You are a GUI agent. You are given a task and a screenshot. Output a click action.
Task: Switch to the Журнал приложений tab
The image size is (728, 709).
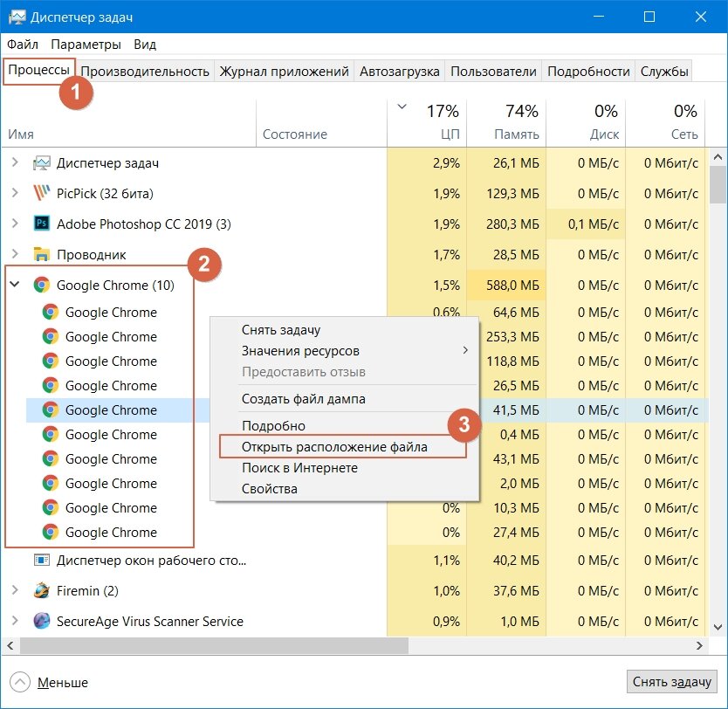click(x=285, y=72)
